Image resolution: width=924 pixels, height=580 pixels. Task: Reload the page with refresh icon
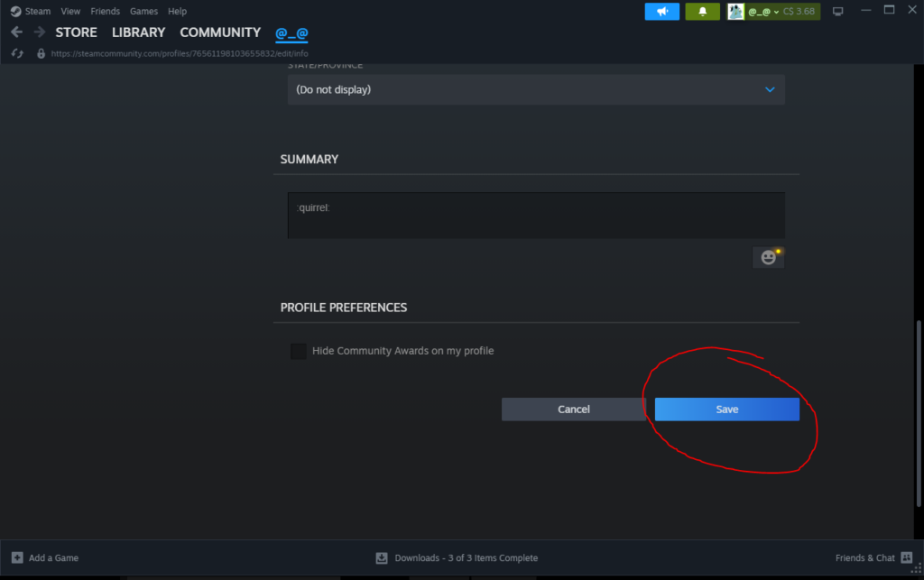pyautogui.click(x=16, y=53)
